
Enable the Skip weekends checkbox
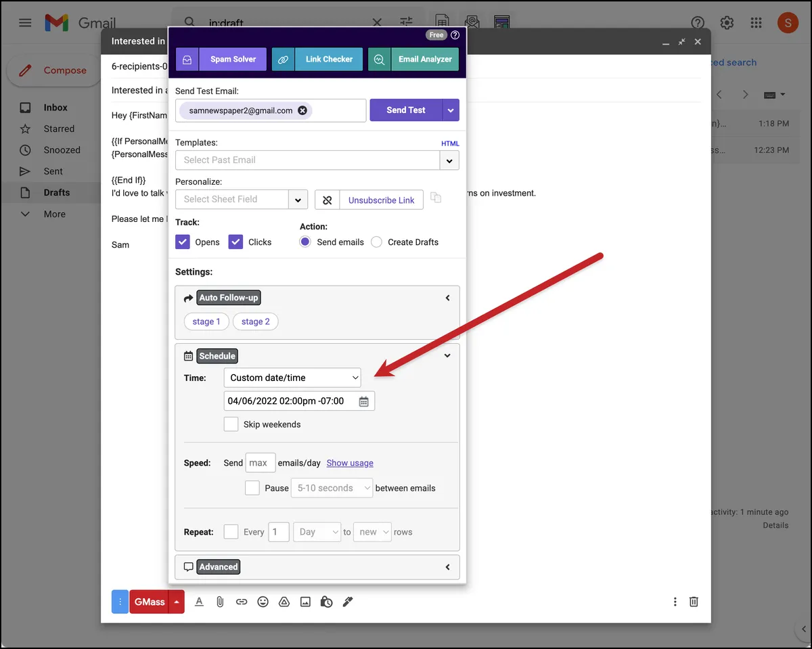point(231,424)
